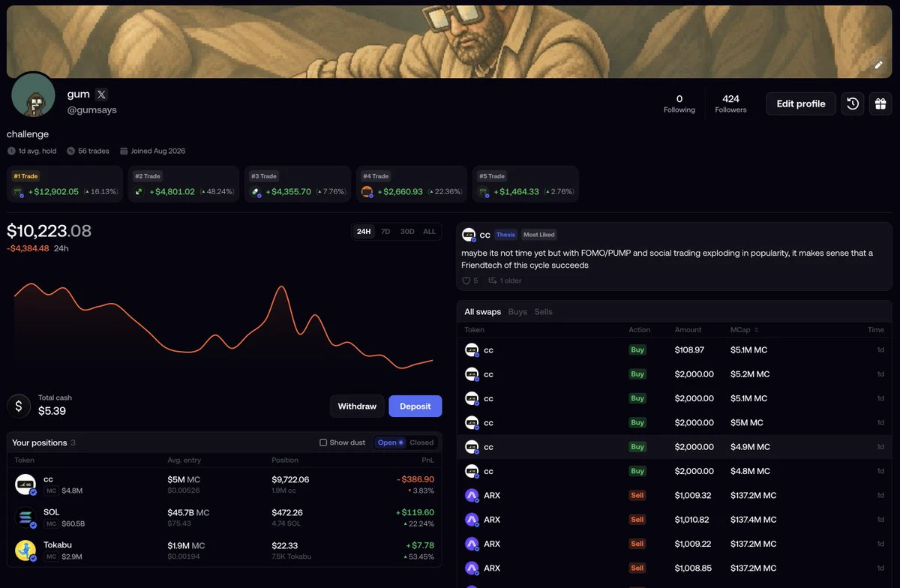The width and height of the screenshot is (900, 588).
Task: Open the history clock icon button
Action: [853, 103]
